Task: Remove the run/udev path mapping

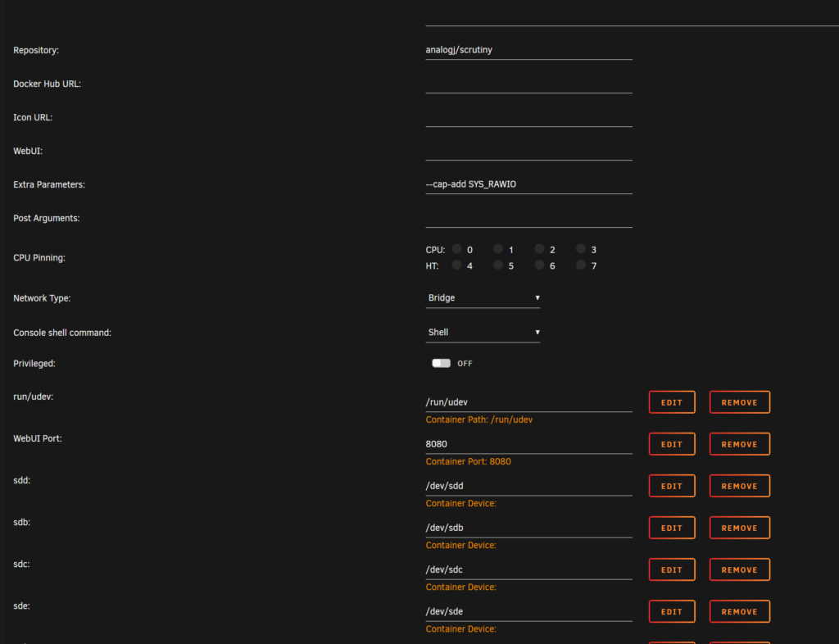Action: tap(740, 402)
